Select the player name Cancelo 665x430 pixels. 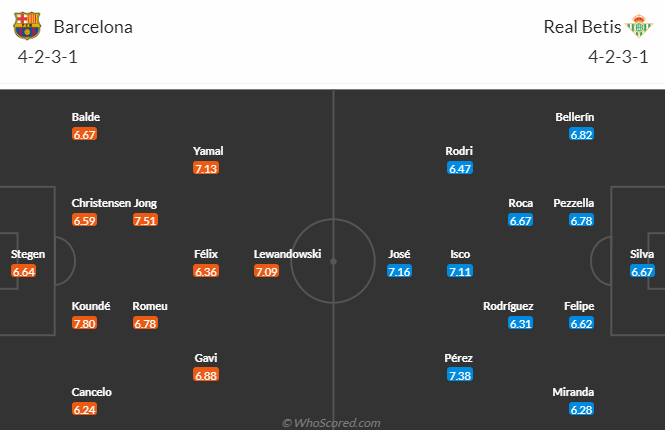(x=92, y=392)
